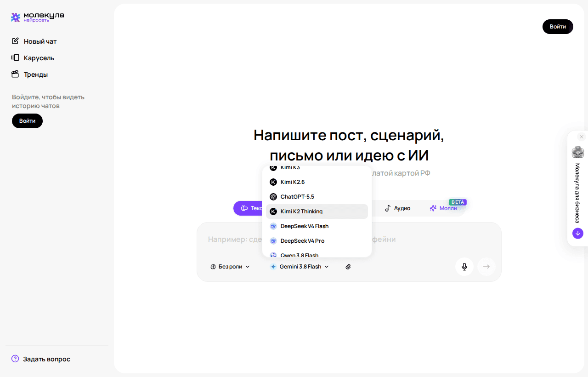Image resolution: width=588 pixels, height=377 pixels.
Task: Click the robot image in the business widget
Action: click(x=578, y=152)
